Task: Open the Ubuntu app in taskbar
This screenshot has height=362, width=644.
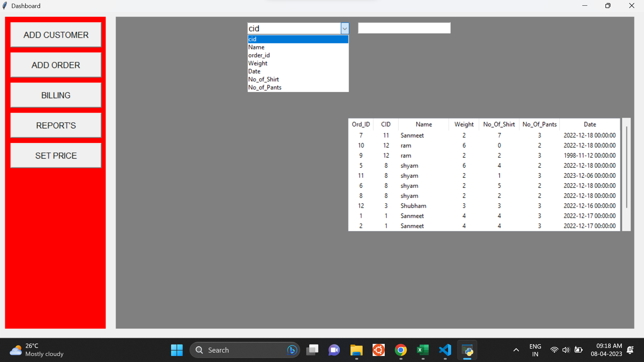Action: tap(378, 350)
